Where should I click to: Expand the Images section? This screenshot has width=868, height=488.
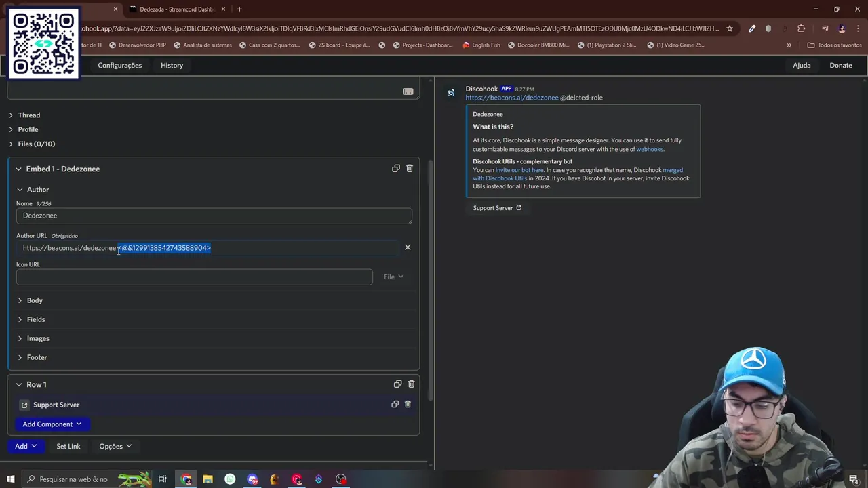coord(33,338)
